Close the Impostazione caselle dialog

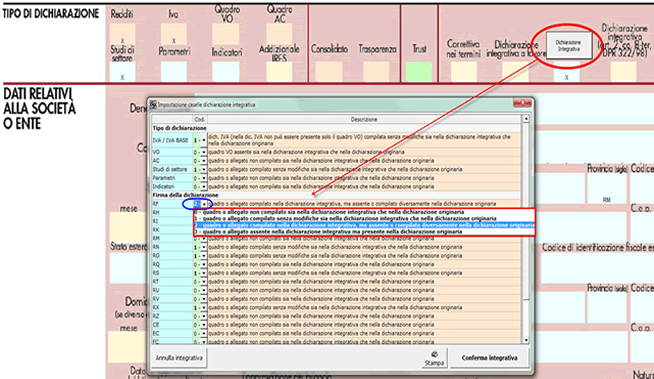(522, 103)
